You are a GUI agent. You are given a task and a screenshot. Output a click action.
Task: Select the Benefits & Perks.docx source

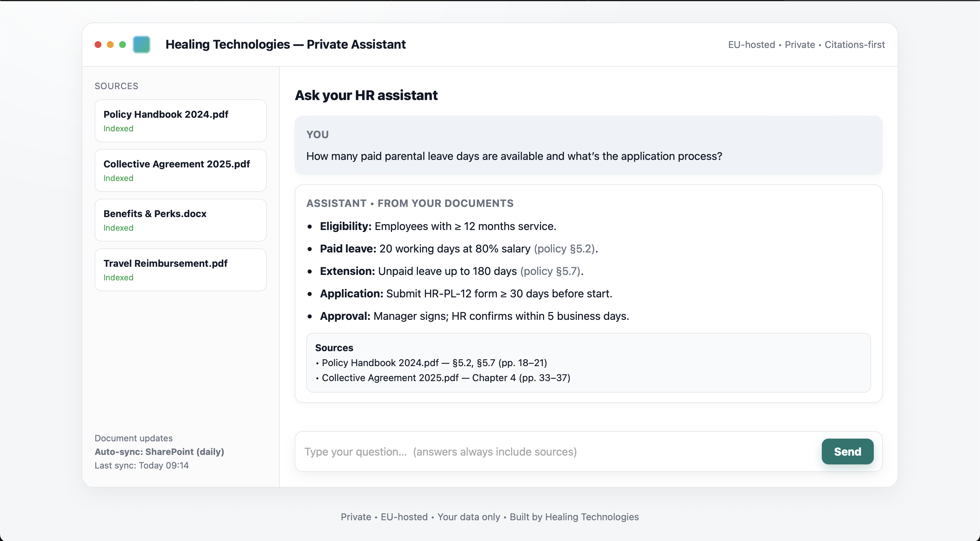tap(180, 220)
